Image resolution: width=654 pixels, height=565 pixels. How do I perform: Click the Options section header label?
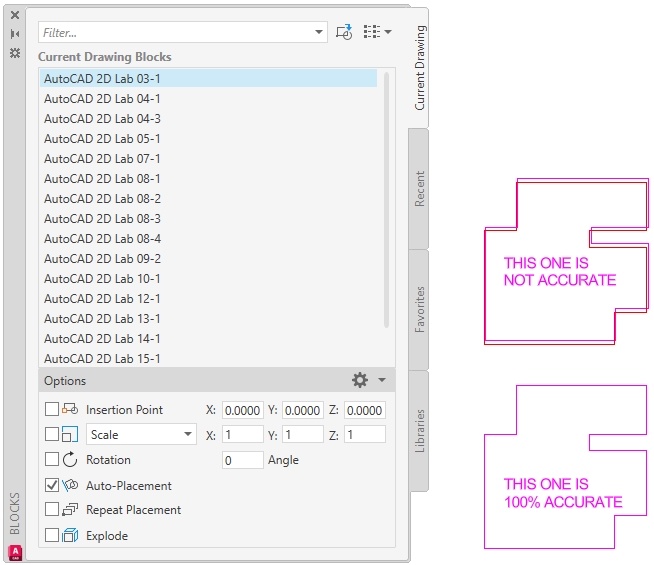[65, 381]
